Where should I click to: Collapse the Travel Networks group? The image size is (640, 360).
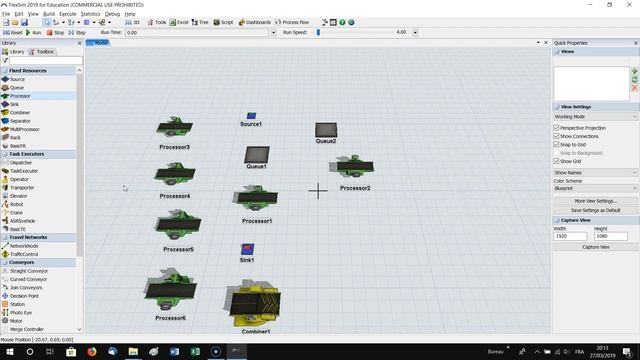click(5, 237)
